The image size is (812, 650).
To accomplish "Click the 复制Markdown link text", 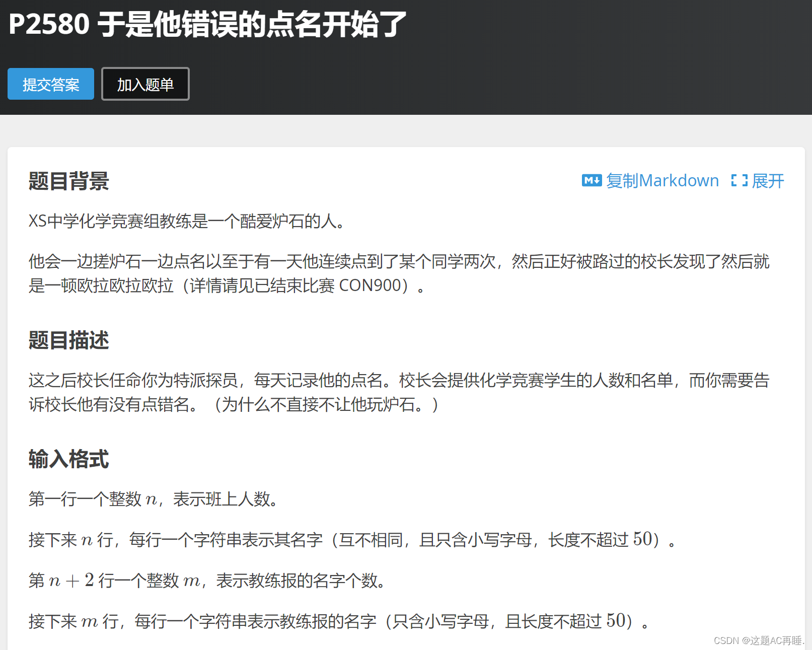I will pos(662,180).
